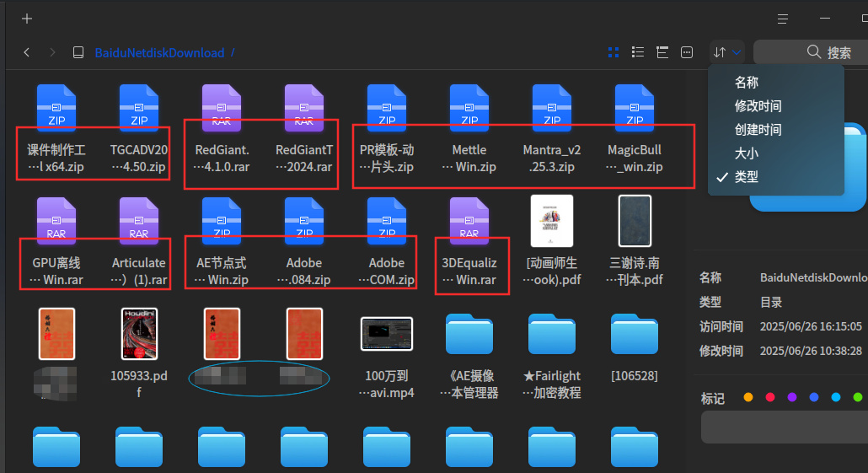This screenshot has width=868, height=473.
Task: Select the TGCADV20…4.50.zip file
Action: (x=139, y=129)
